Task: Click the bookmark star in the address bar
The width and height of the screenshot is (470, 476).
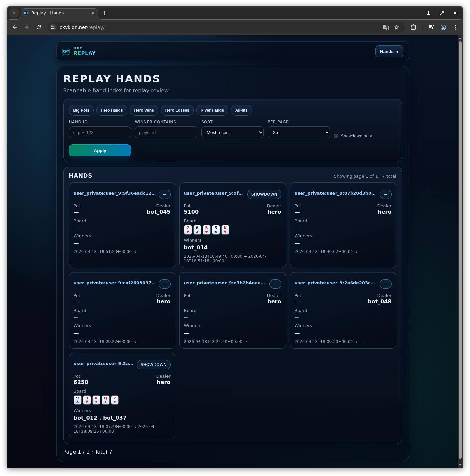Action: (x=396, y=27)
